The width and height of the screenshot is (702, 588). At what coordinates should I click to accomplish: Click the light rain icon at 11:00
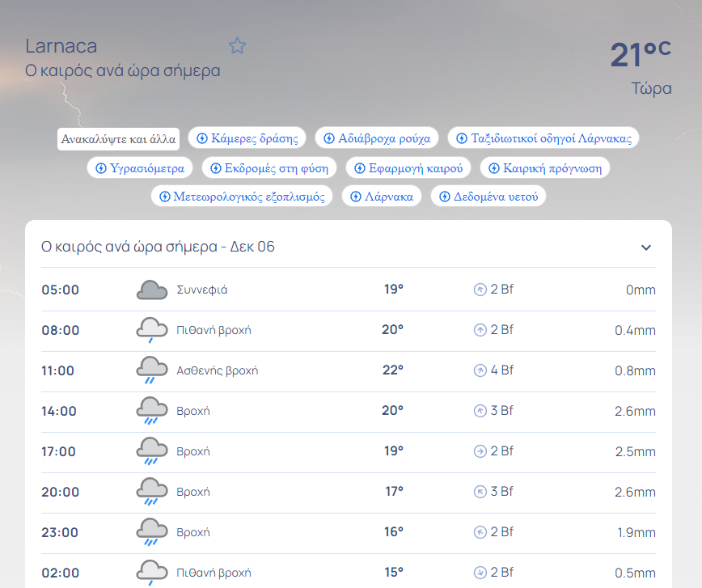pos(152,370)
